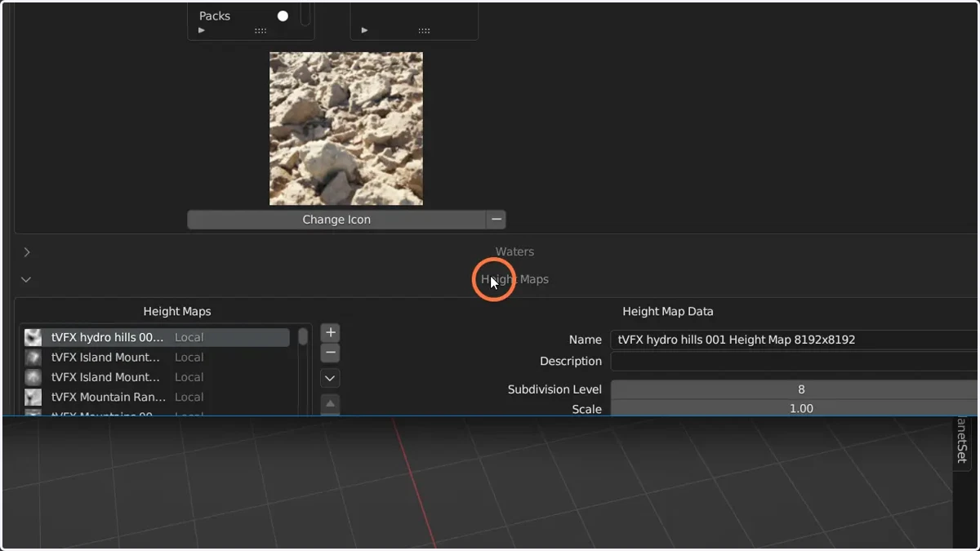This screenshot has height=551, width=980.
Task: Expand the Waters section
Action: click(x=27, y=252)
